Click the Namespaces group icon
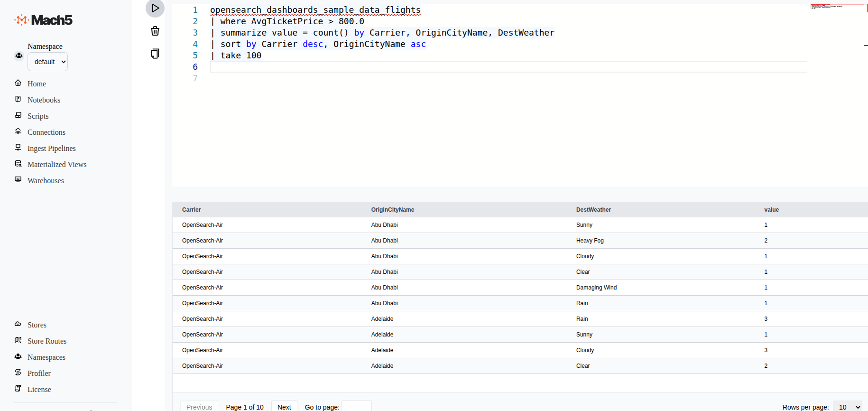Viewport: 868px width, 411px height. pyautogui.click(x=18, y=356)
